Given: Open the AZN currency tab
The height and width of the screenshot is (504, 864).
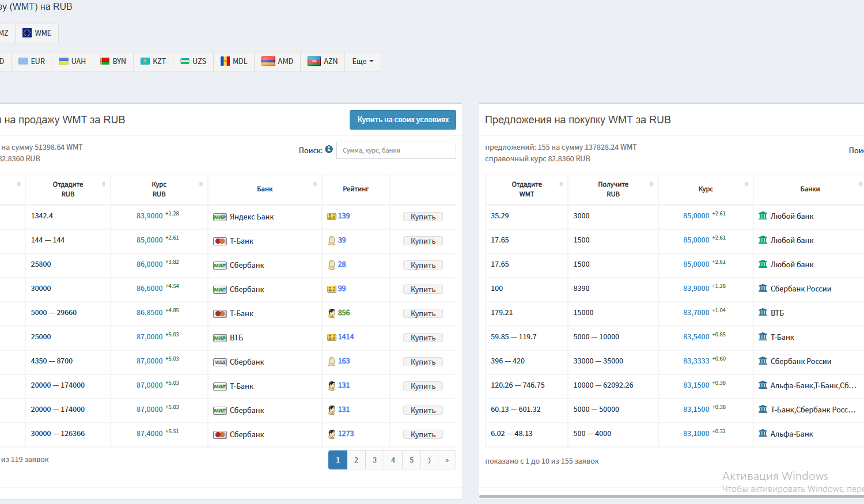Looking at the screenshot, I should [x=323, y=62].
